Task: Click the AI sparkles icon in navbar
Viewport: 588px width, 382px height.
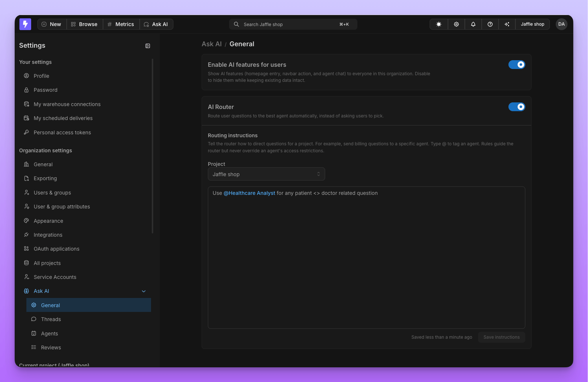Action: (507, 24)
